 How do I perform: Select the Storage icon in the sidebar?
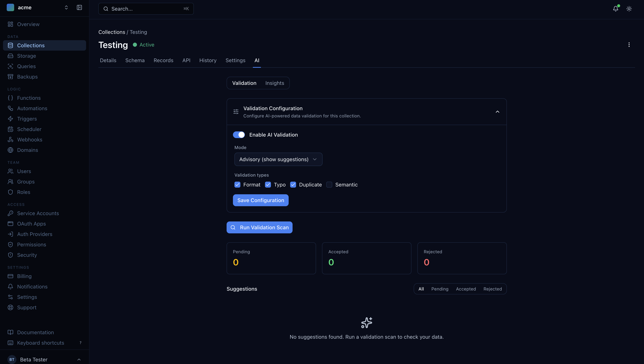pyautogui.click(x=10, y=56)
